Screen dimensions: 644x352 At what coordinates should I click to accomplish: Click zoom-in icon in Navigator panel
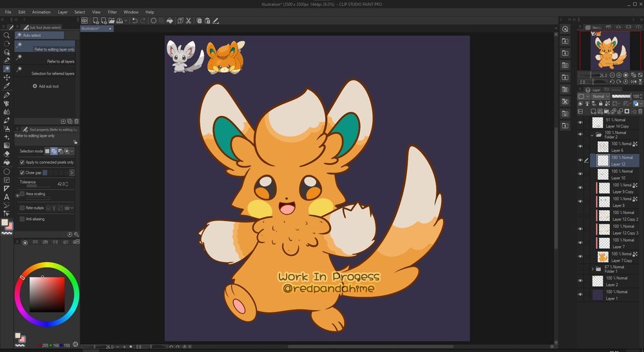[x=619, y=75]
